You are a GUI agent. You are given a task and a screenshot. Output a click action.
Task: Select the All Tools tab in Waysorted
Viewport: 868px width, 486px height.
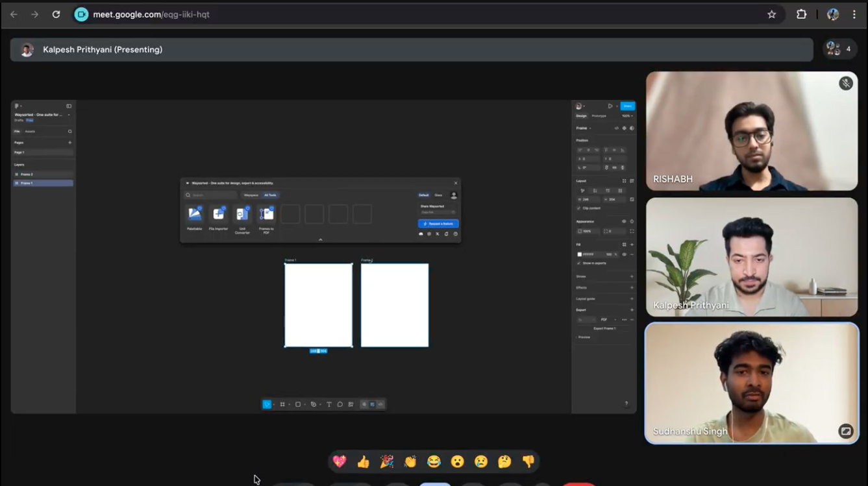coord(270,195)
